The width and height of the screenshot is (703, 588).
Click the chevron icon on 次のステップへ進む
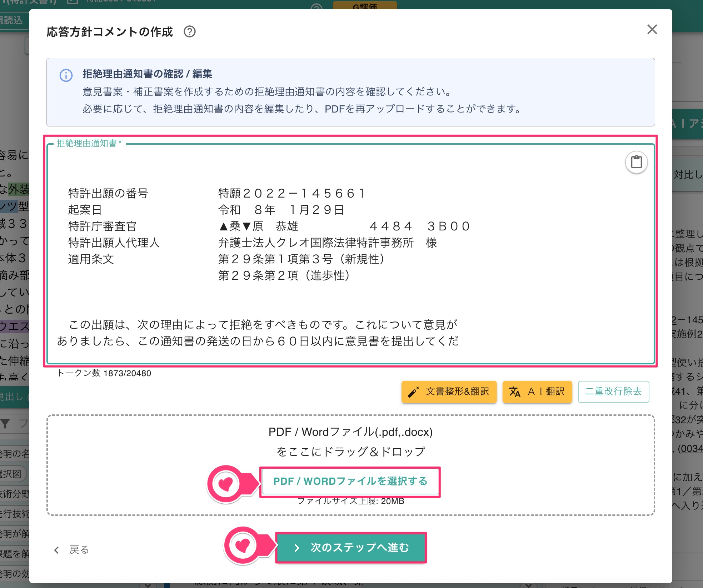[296, 548]
